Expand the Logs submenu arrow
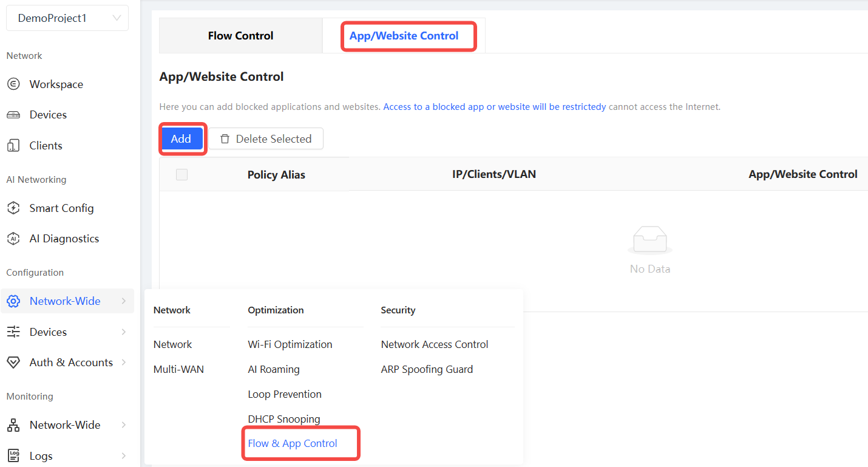Viewport: 868px width, 467px height. 124,456
